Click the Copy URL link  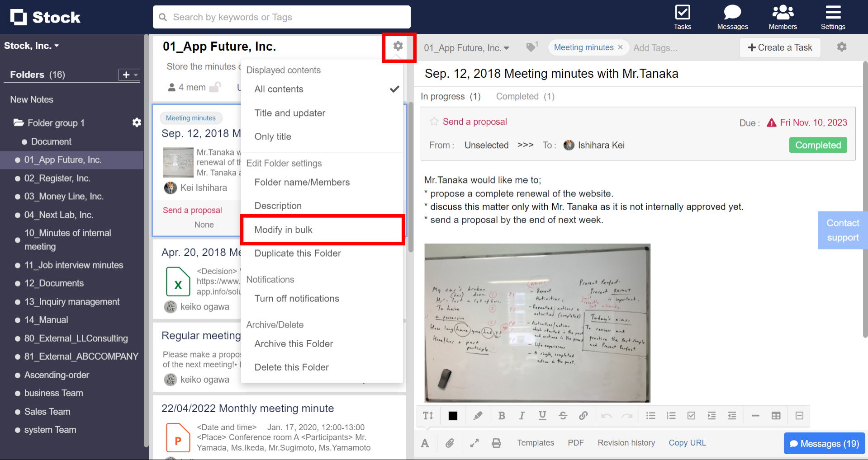(687, 443)
